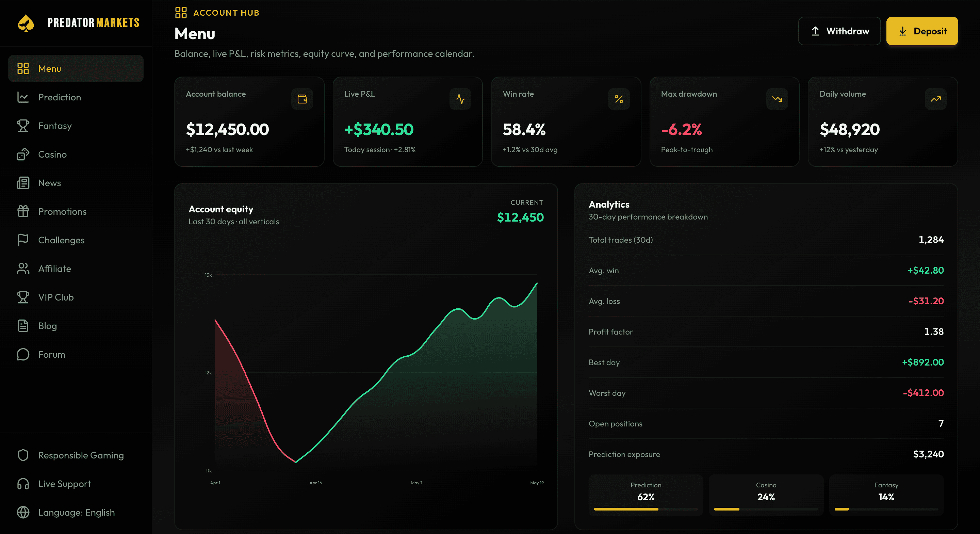Open the Menu sidebar item
Image resolution: width=980 pixels, height=534 pixels.
coord(76,68)
